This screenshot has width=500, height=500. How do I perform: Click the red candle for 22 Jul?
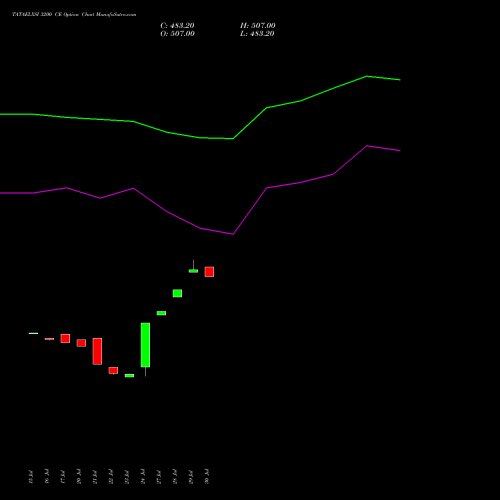[x=113, y=370]
